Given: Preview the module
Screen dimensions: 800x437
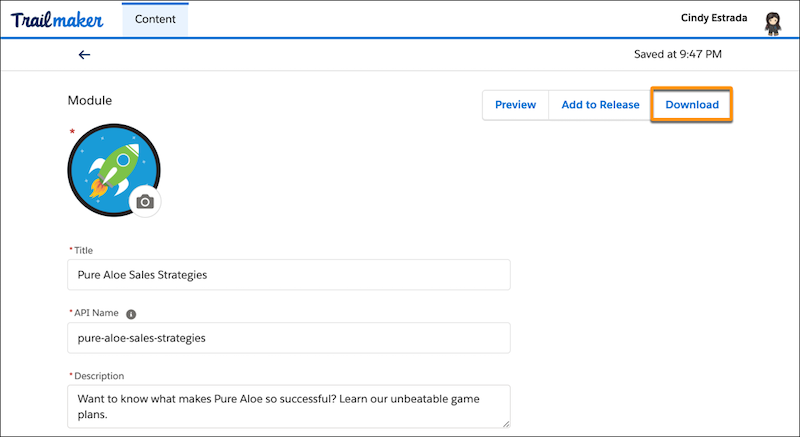Looking at the screenshot, I should 515,105.
